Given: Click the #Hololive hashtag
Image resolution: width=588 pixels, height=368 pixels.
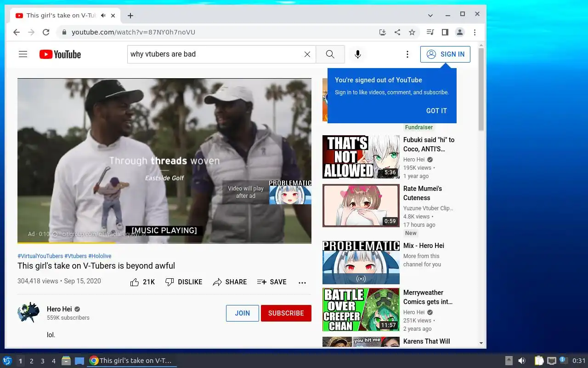Looking at the screenshot, I should 100,256.
